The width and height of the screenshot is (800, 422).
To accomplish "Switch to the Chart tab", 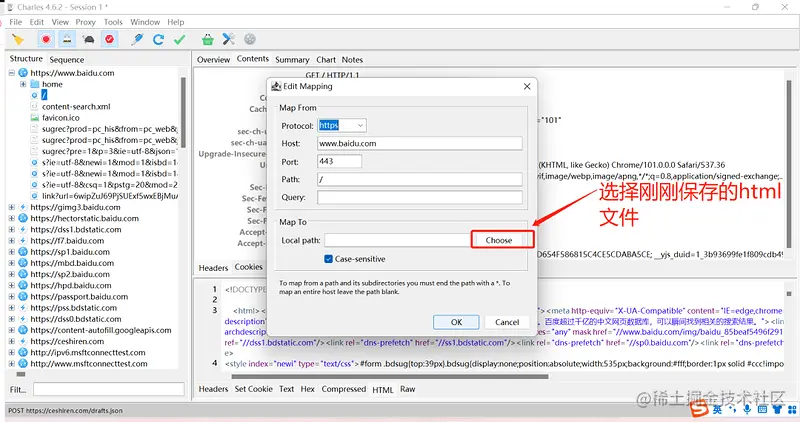I will pyautogui.click(x=326, y=60).
